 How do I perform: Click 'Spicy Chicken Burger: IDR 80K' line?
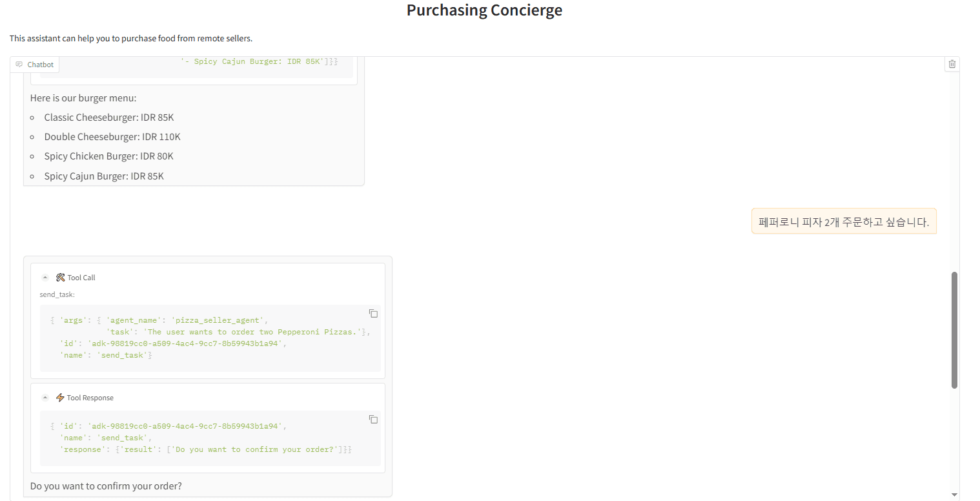(x=109, y=156)
